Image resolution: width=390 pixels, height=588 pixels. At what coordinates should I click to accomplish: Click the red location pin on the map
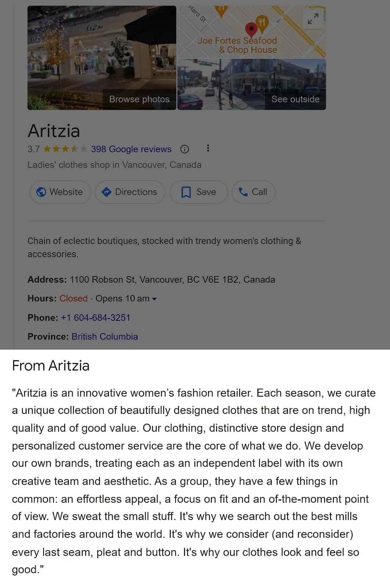point(251,29)
